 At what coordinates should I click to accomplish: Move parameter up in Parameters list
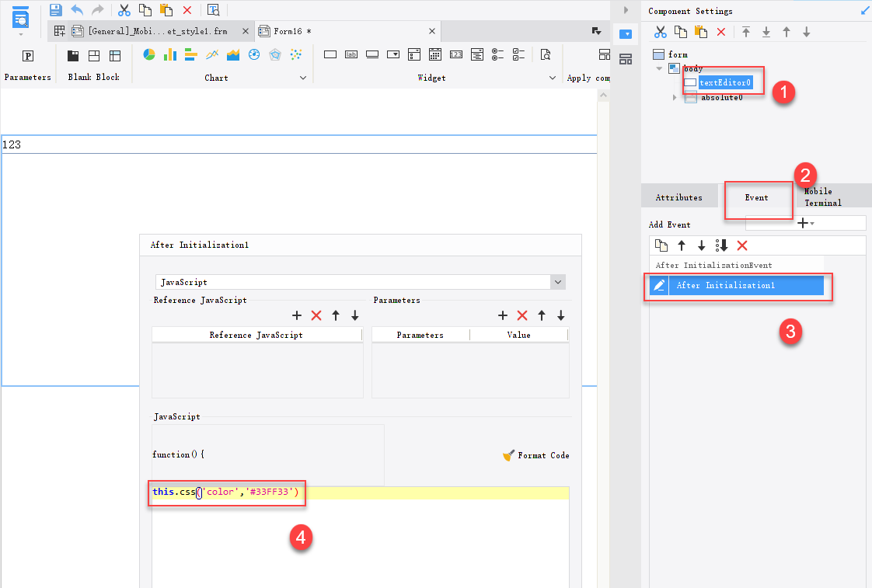pos(542,315)
